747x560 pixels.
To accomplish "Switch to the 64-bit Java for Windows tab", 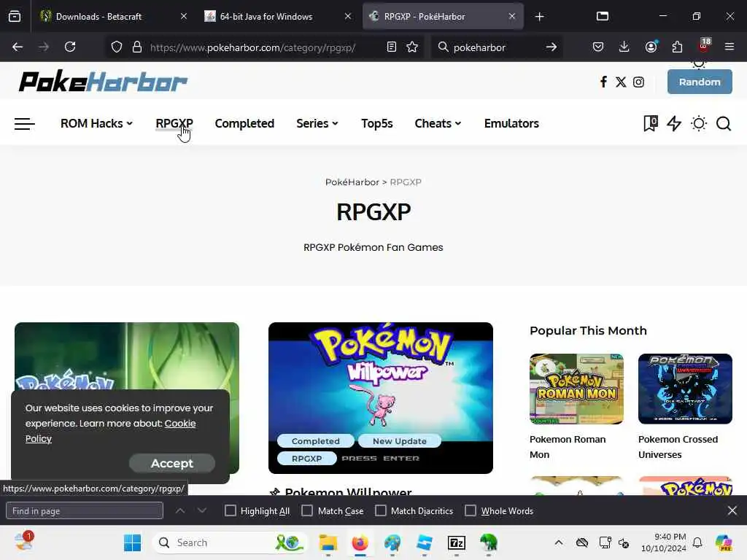I will [x=278, y=16].
